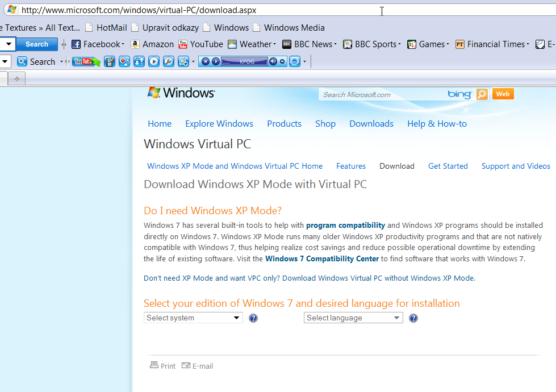Open the Downloads nav item
556x392 pixels.
click(x=371, y=124)
